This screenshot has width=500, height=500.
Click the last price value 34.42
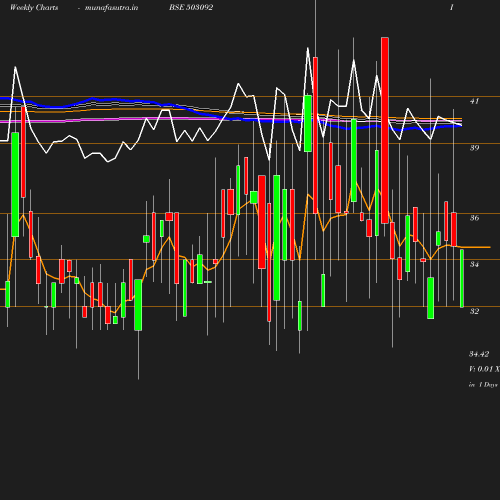(x=479, y=354)
